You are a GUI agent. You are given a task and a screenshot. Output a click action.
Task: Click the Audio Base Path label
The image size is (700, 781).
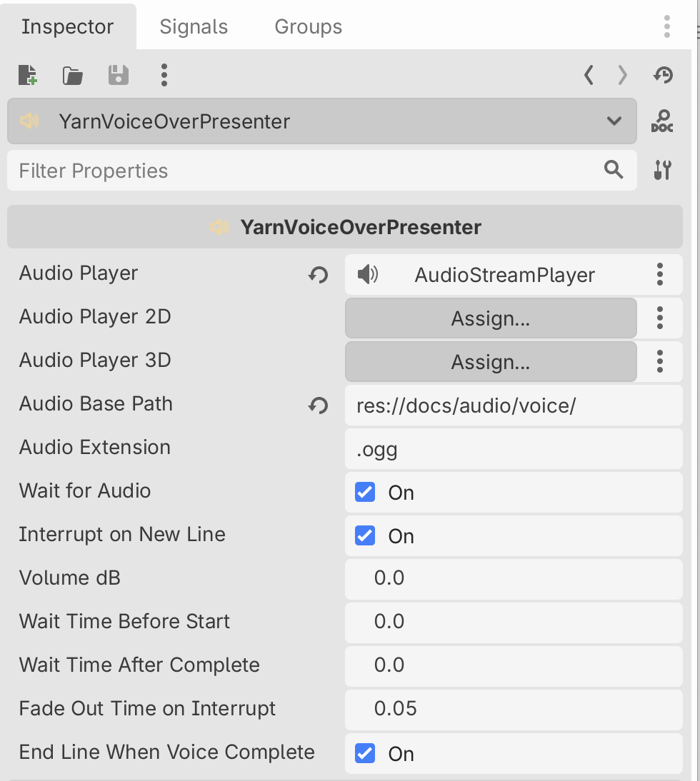pyautogui.click(x=96, y=403)
